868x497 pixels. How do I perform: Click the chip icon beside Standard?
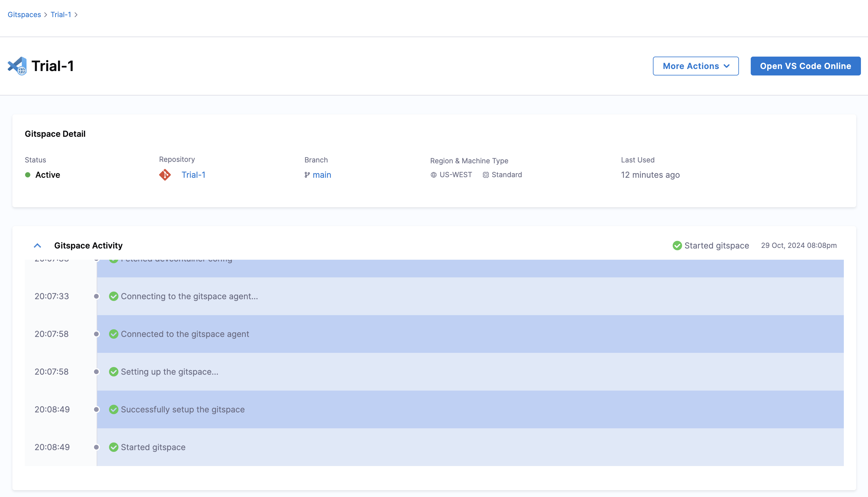[486, 175]
